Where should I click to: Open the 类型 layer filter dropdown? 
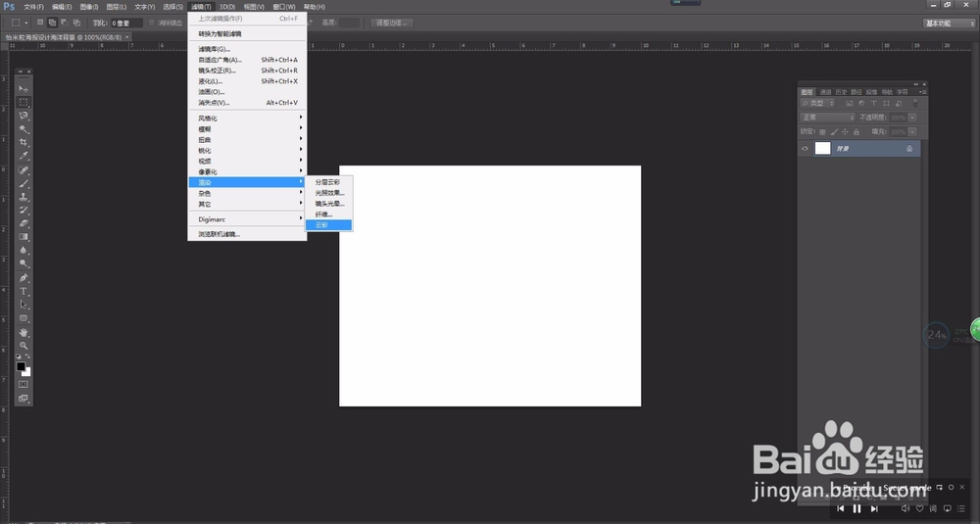pyautogui.click(x=817, y=103)
